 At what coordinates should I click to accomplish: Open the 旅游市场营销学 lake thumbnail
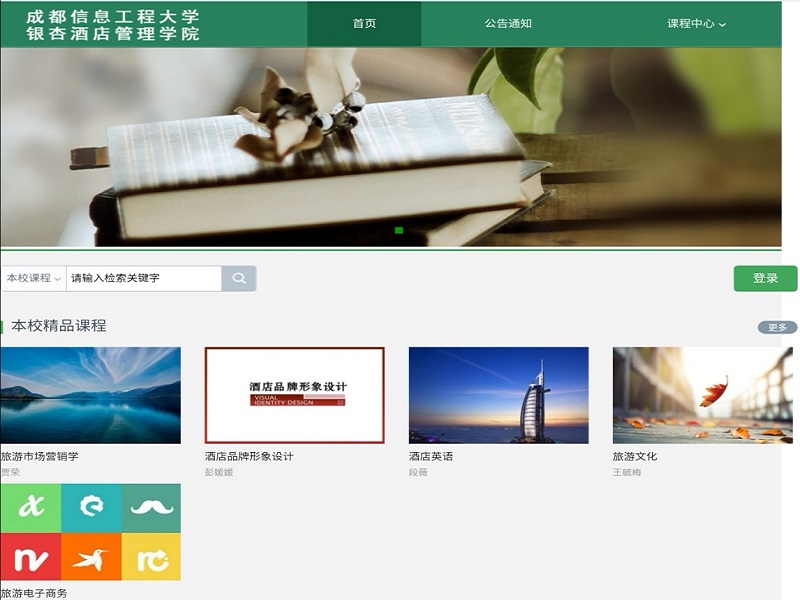(x=90, y=395)
